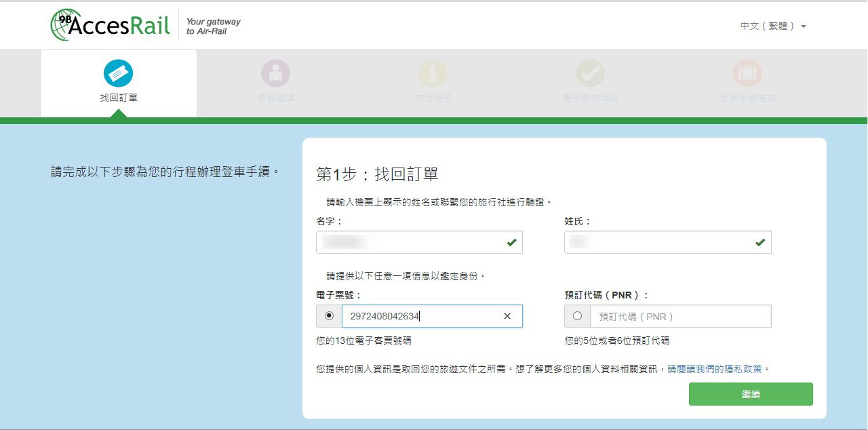Screen dimensions: 868x430
Task: Click the e-ticket number field containing 2972408042634
Action: coord(420,316)
